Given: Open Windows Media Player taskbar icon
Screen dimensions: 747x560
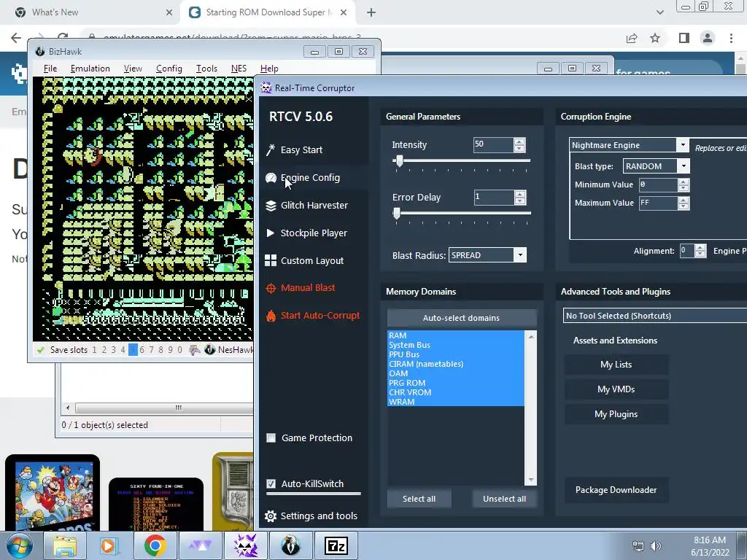Looking at the screenshot, I should pyautogui.click(x=108, y=545).
